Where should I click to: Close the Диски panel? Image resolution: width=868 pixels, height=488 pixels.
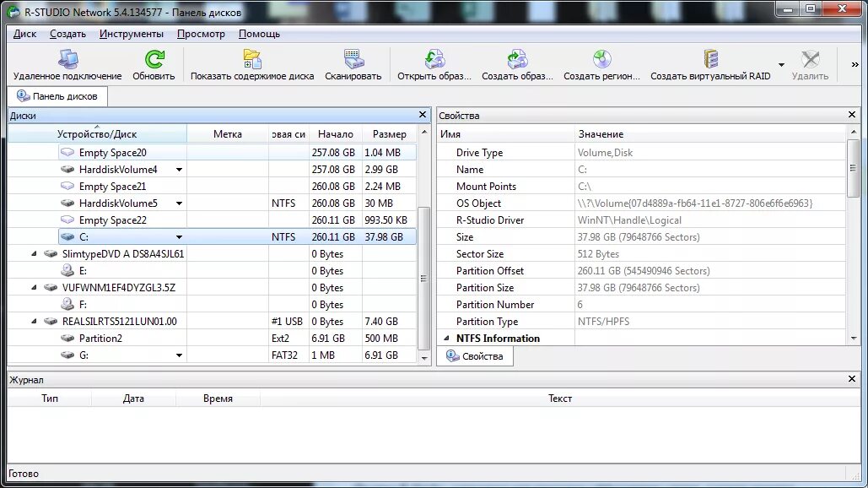click(x=423, y=115)
